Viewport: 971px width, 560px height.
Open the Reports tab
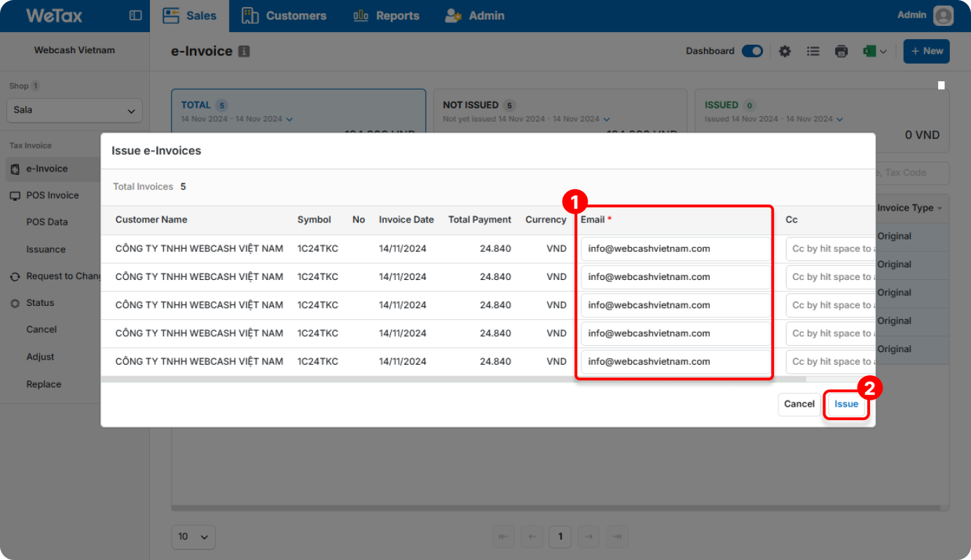click(386, 15)
